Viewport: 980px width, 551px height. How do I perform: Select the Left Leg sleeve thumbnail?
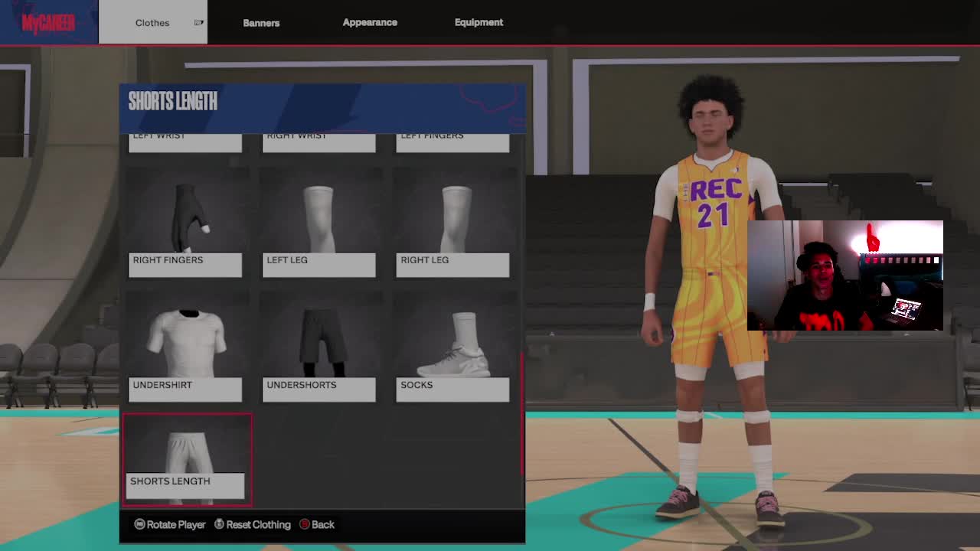(318, 212)
